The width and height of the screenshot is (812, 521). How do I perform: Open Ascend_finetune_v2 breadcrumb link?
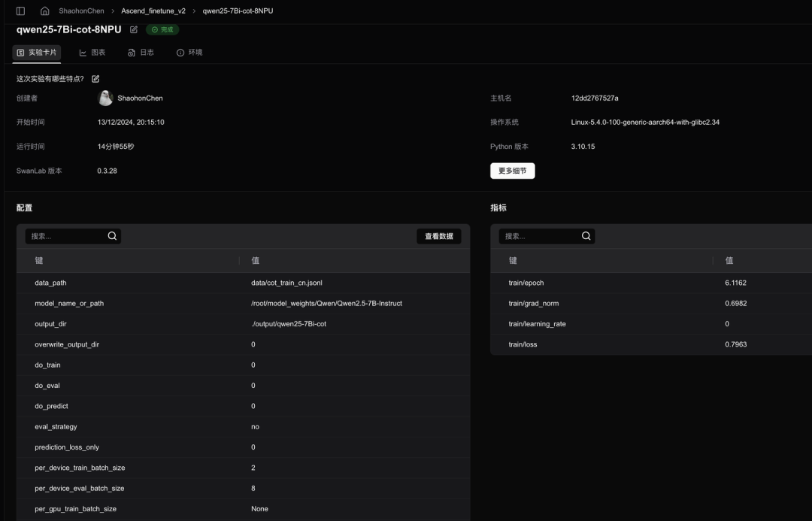click(x=153, y=11)
